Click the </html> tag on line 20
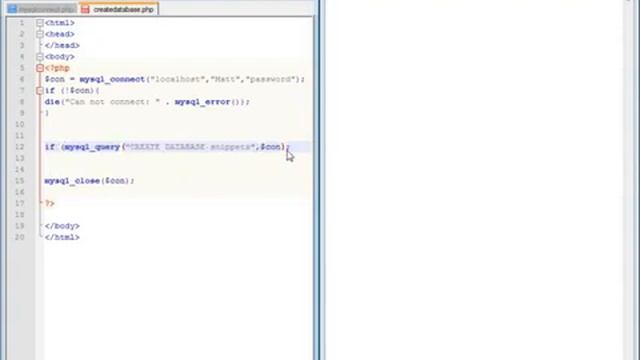This screenshot has height=360, width=640. click(62, 237)
